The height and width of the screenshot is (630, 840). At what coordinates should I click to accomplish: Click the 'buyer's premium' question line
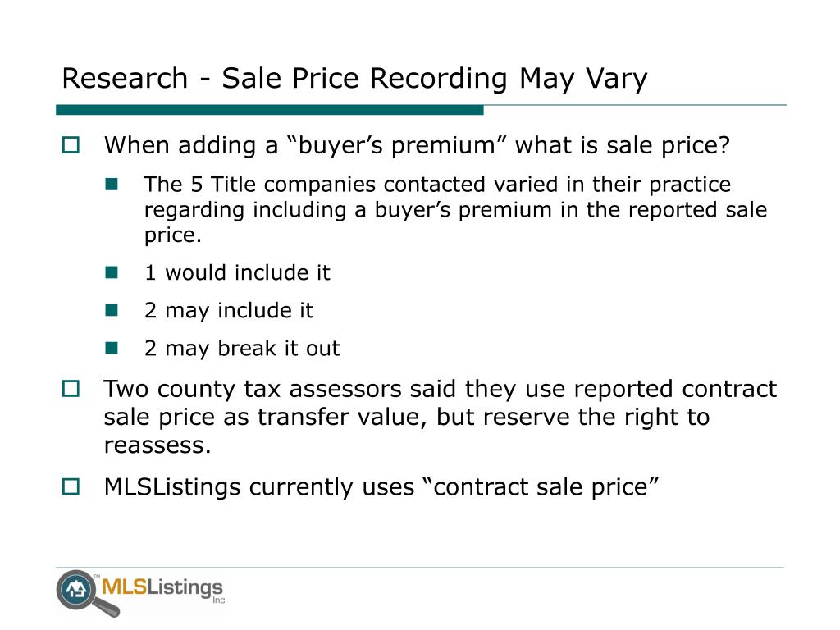tap(417, 146)
